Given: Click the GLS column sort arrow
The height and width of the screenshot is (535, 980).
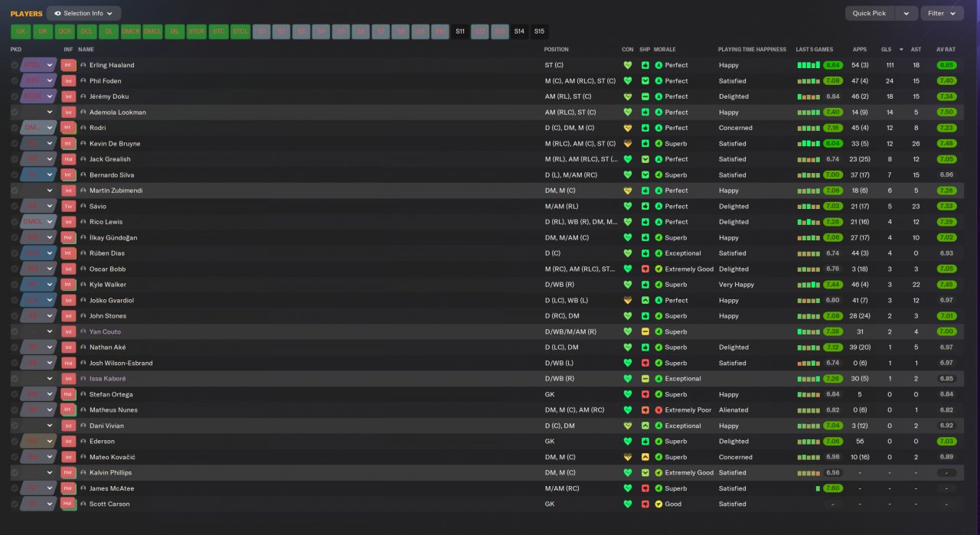Looking at the screenshot, I should tap(901, 50).
